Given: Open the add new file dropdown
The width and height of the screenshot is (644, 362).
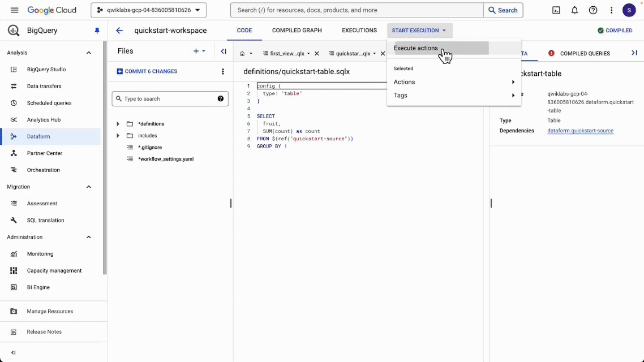Looking at the screenshot, I should 199,51.
